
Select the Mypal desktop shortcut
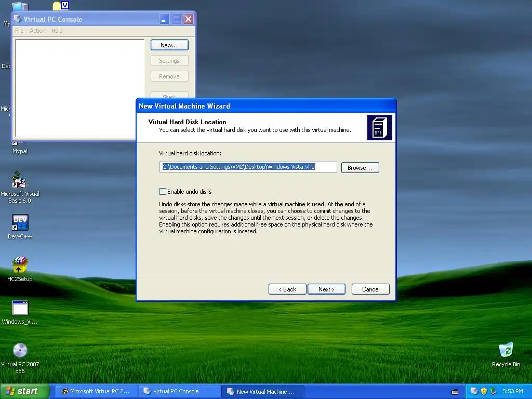coord(20,151)
